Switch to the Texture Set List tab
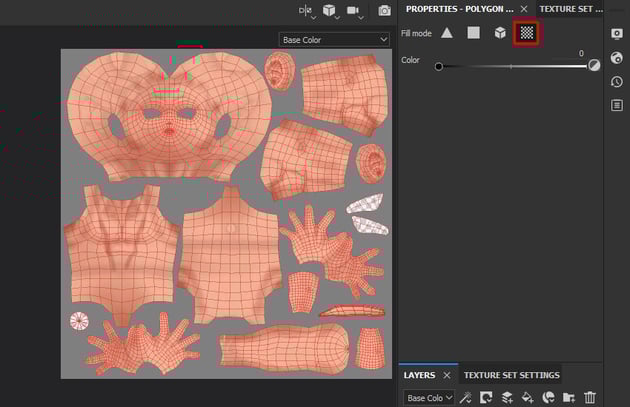The image size is (630, 407). click(x=571, y=8)
